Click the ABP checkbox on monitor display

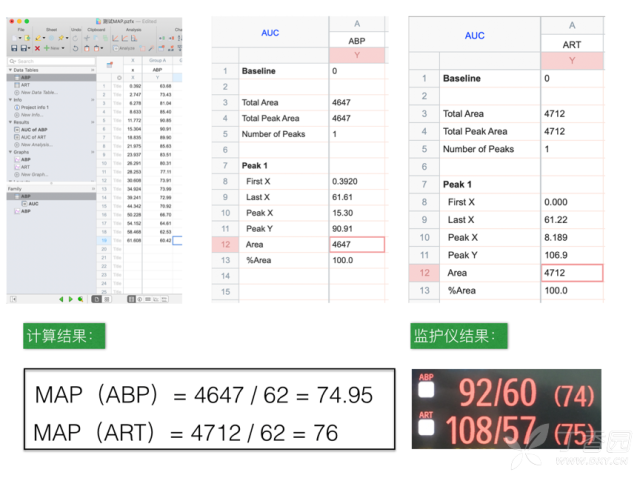tap(427, 390)
